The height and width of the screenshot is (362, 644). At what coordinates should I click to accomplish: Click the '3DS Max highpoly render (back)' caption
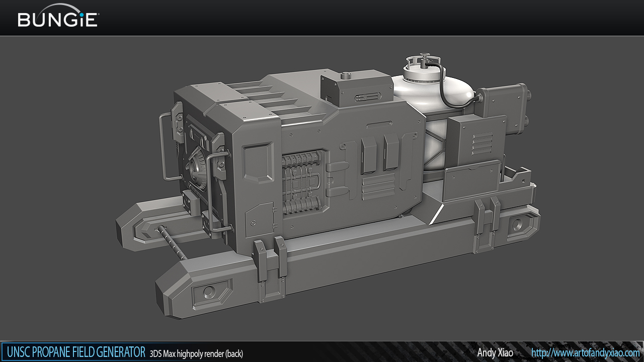coord(196,353)
